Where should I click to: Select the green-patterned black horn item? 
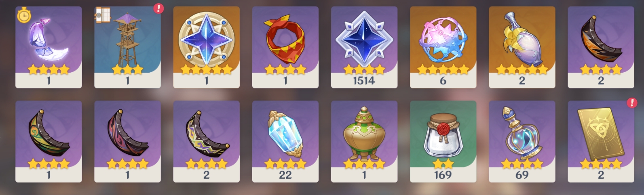(49, 142)
